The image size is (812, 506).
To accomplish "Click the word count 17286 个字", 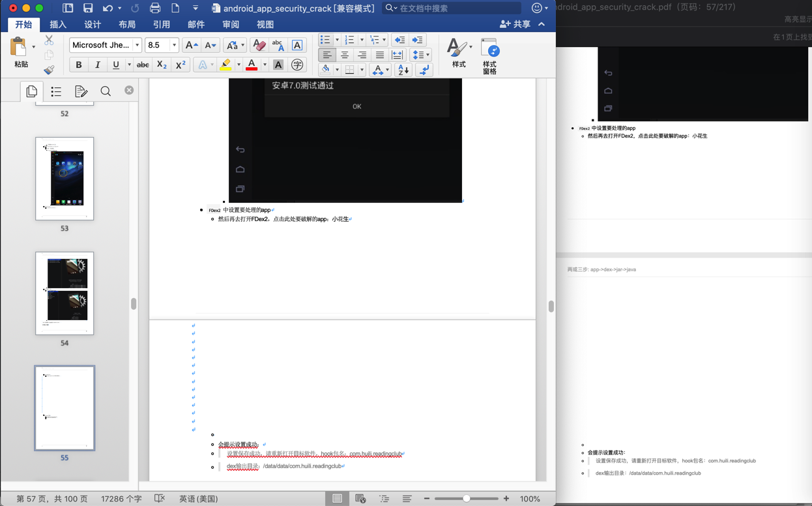I will point(121,498).
